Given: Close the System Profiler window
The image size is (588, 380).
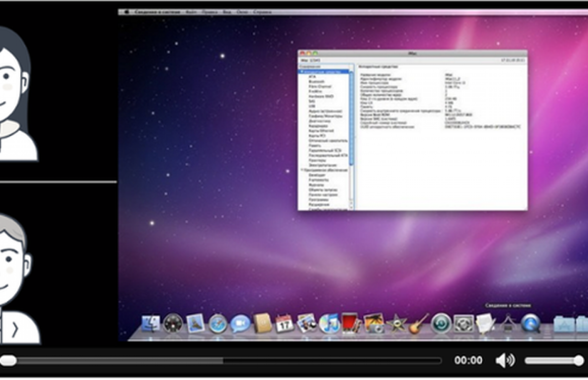Looking at the screenshot, I should 303,53.
